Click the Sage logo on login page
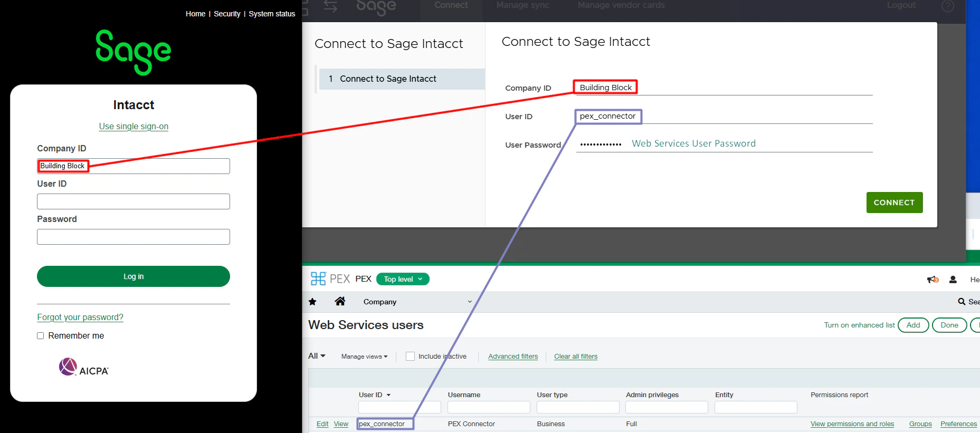The width and height of the screenshot is (980, 433). [134, 52]
